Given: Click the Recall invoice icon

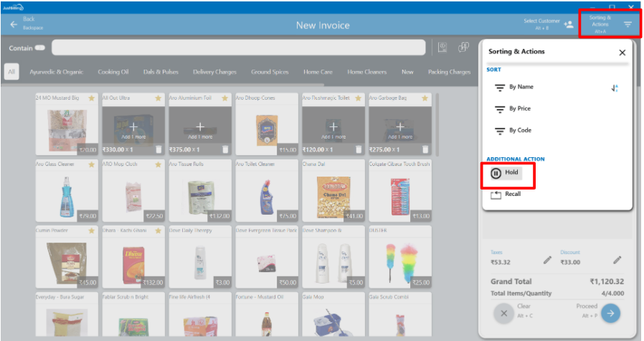Looking at the screenshot, I should coord(496,195).
